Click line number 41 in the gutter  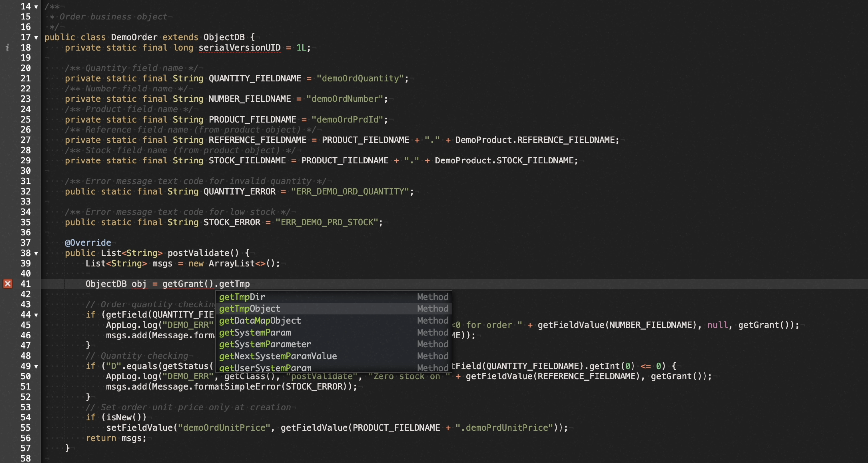[26, 284]
